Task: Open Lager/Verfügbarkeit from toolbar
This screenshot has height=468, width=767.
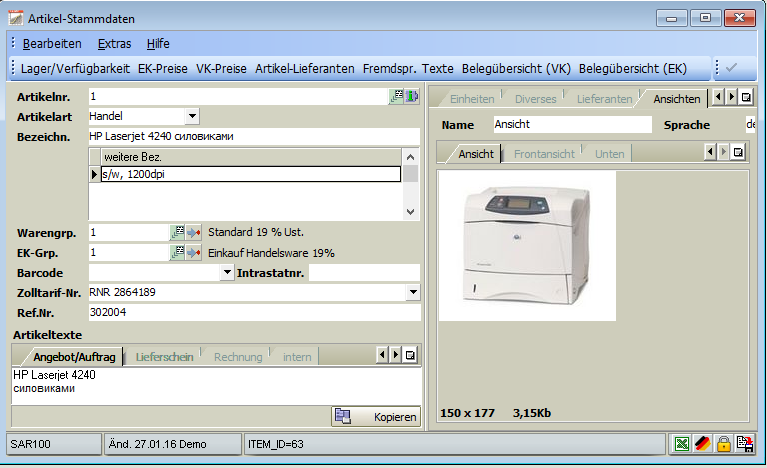Action: (x=75, y=68)
